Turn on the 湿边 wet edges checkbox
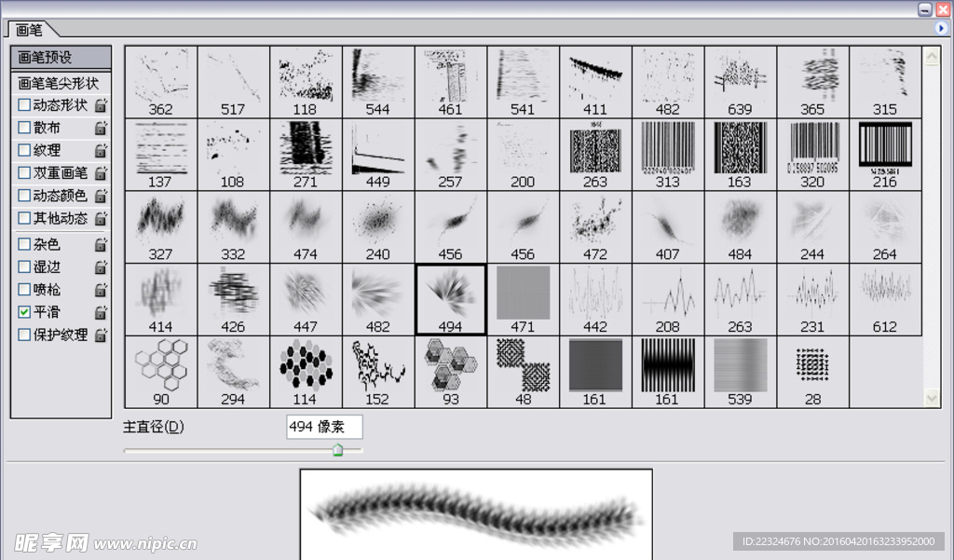Image resolution: width=954 pixels, height=560 pixels. pos(24,266)
